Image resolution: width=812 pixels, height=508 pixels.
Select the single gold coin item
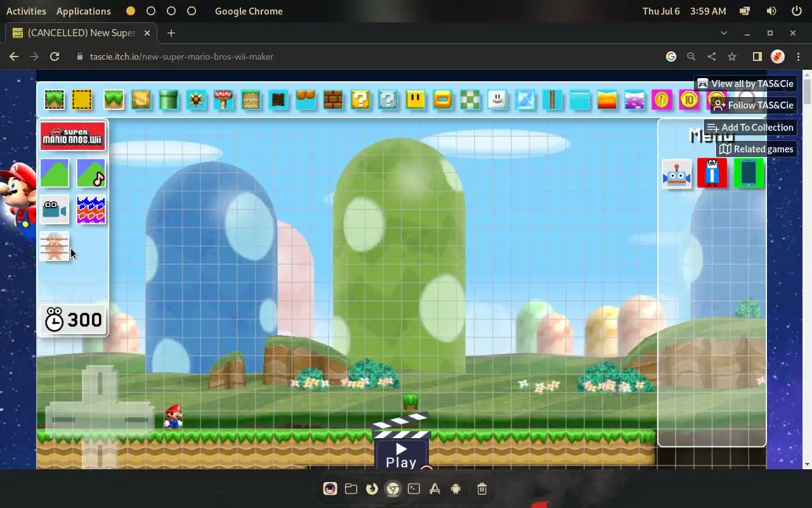tap(662, 100)
